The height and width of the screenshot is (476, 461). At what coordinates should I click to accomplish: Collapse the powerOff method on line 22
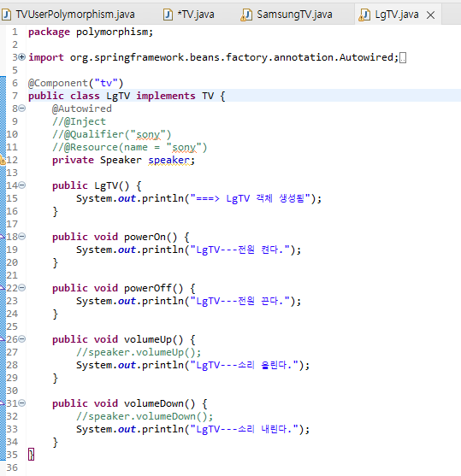point(22,287)
